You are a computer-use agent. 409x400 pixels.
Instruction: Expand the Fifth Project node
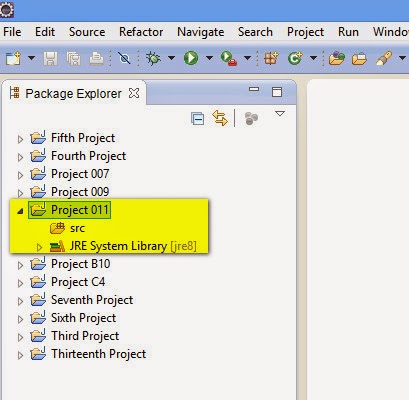point(20,139)
